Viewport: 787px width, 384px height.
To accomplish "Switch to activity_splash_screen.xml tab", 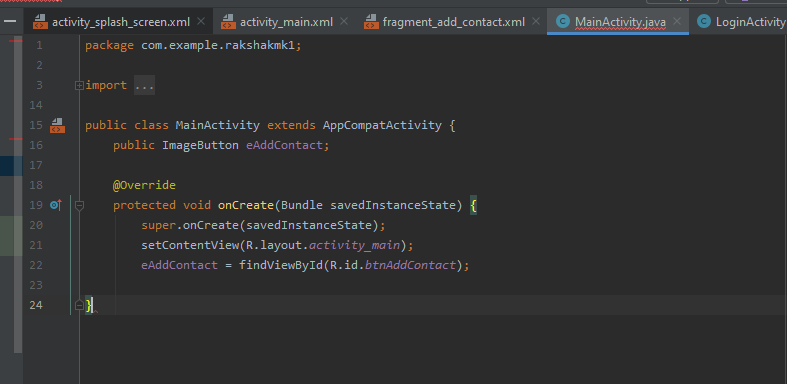I will (120, 22).
